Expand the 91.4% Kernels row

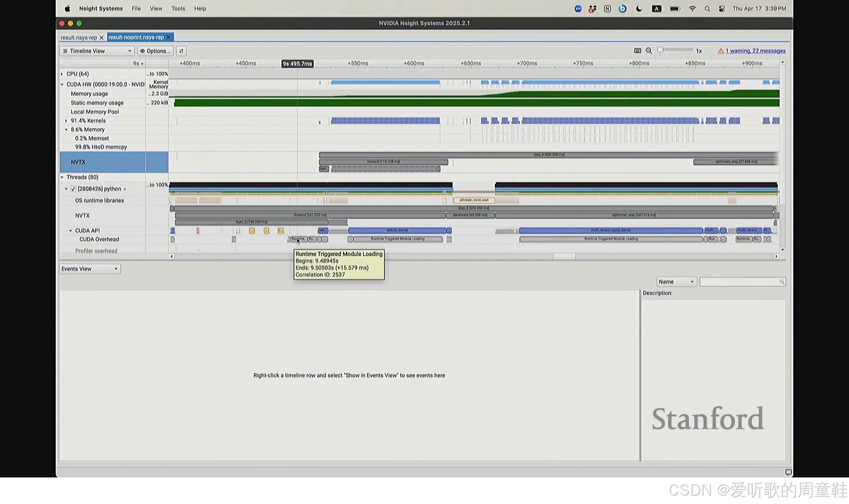[66, 121]
